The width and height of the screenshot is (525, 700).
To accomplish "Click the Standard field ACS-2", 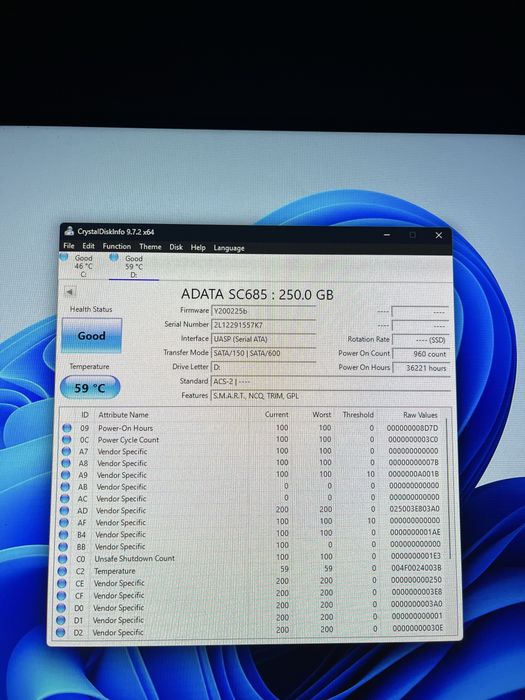I will point(329,382).
